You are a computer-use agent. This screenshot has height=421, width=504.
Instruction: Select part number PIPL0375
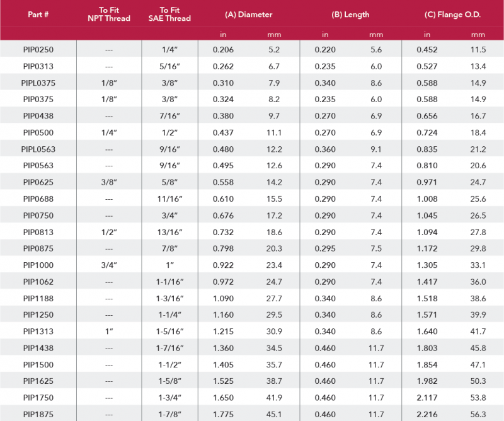click(38, 83)
